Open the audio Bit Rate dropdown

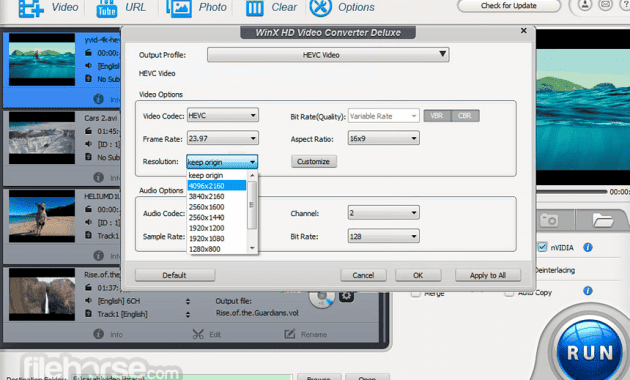384,236
